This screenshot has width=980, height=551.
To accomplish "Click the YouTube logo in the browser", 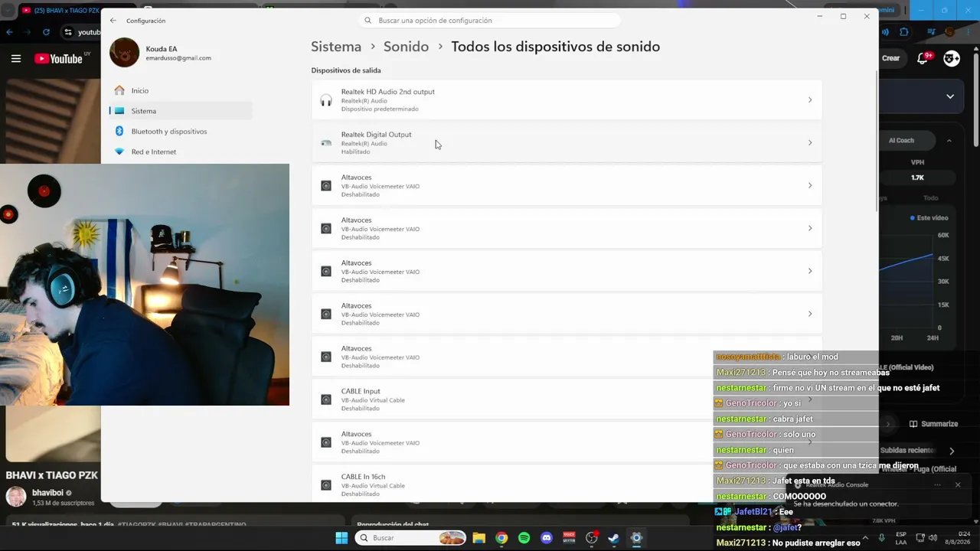I will (58, 58).
